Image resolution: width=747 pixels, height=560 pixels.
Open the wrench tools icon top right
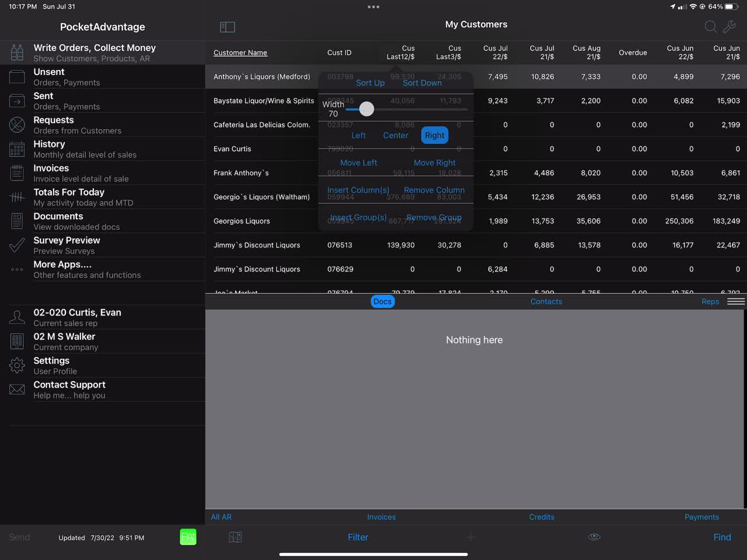coord(729,26)
